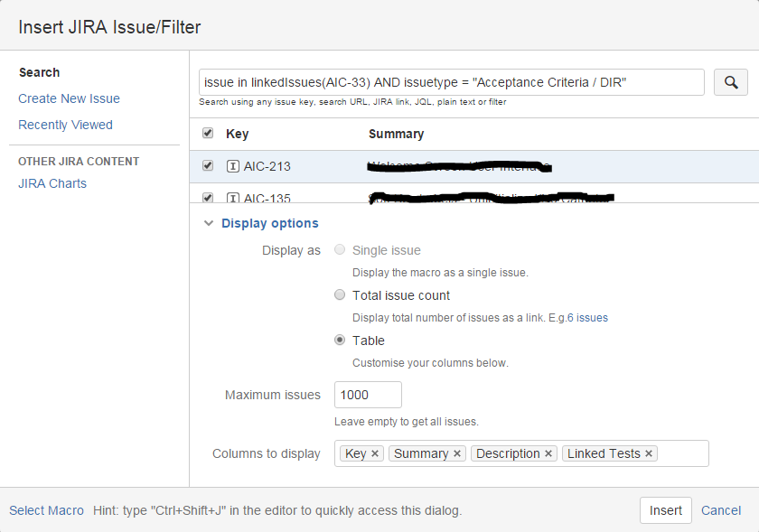Collapse the Display options section
759x532 pixels.
[209, 223]
